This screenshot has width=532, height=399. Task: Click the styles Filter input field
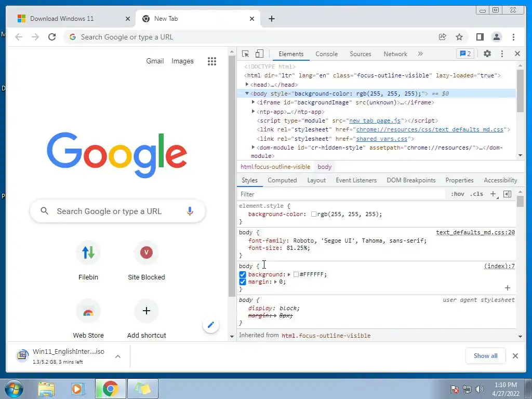click(x=342, y=194)
